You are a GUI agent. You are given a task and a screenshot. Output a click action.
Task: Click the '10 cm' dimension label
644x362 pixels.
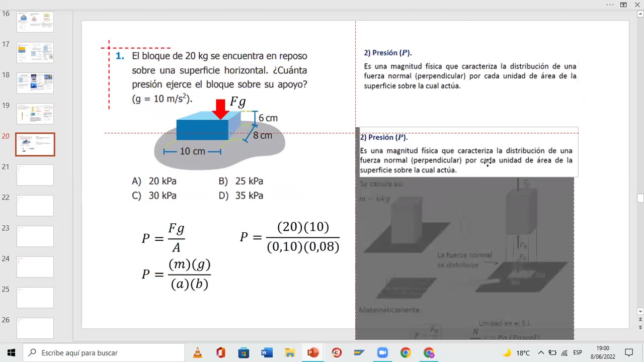(x=192, y=151)
